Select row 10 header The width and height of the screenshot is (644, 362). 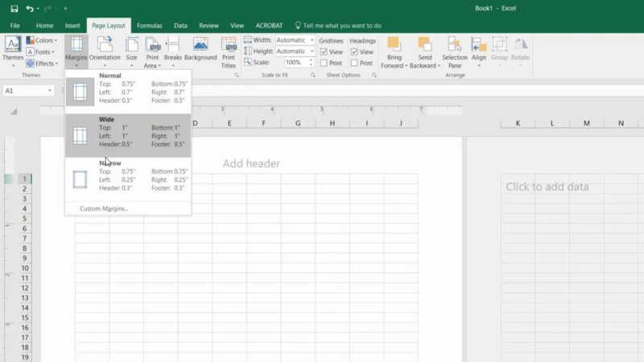[25, 268]
